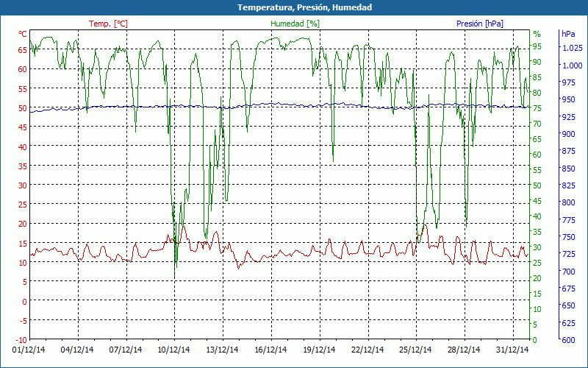Click "600" on the blue pressure axis

point(568,340)
